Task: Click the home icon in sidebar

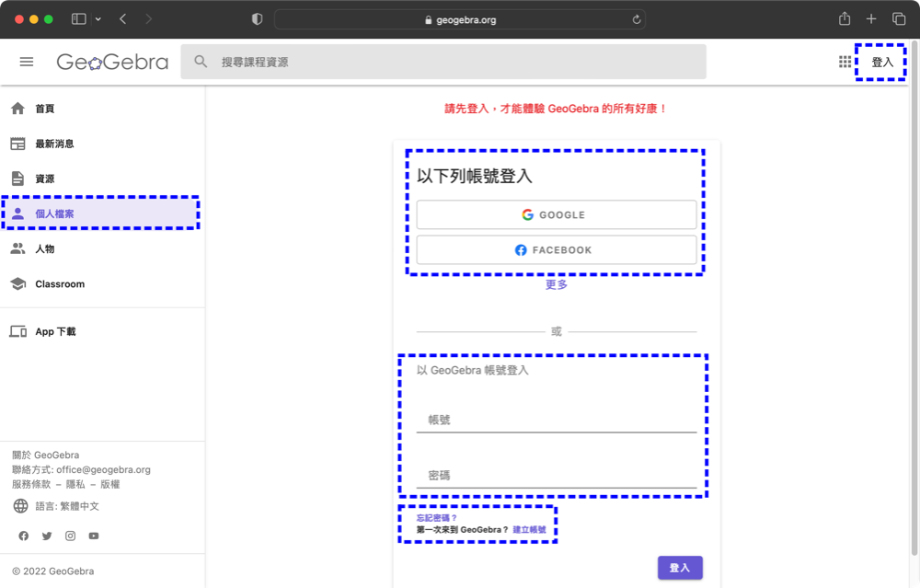Action: pos(18,109)
